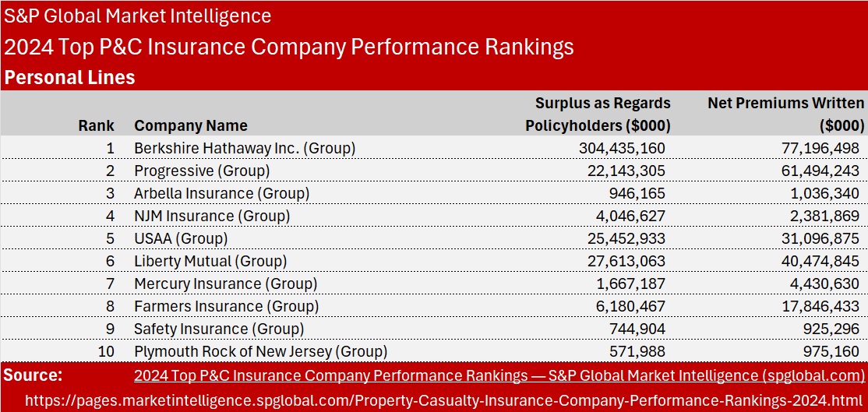This screenshot has width=868, height=412.
Task: Click Berkshire's surplus value 304,435,160
Action: click(x=622, y=148)
